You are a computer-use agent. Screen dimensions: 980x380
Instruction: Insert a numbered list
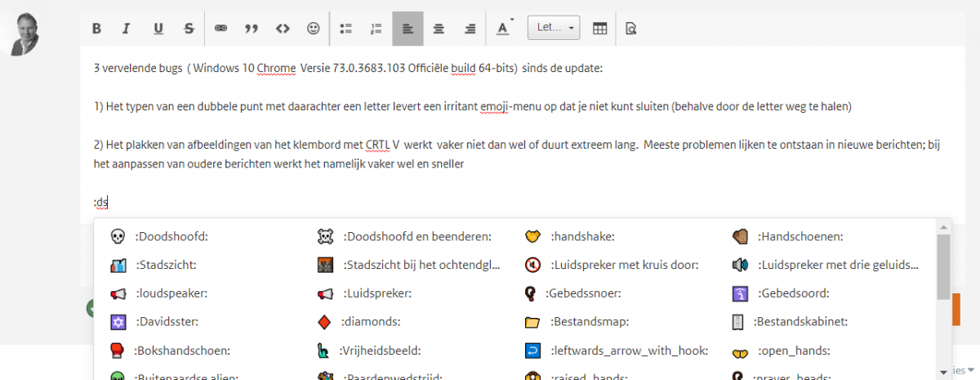click(376, 28)
